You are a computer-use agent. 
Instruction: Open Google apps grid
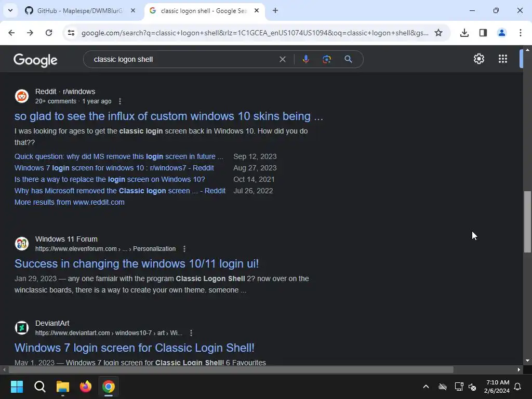click(503, 59)
